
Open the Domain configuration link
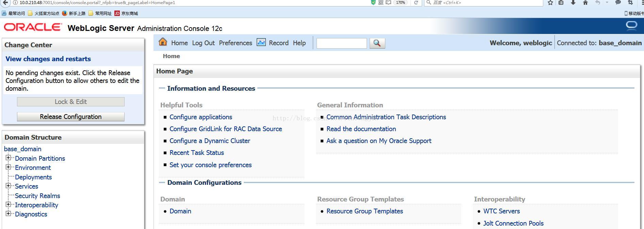(x=180, y=211)
